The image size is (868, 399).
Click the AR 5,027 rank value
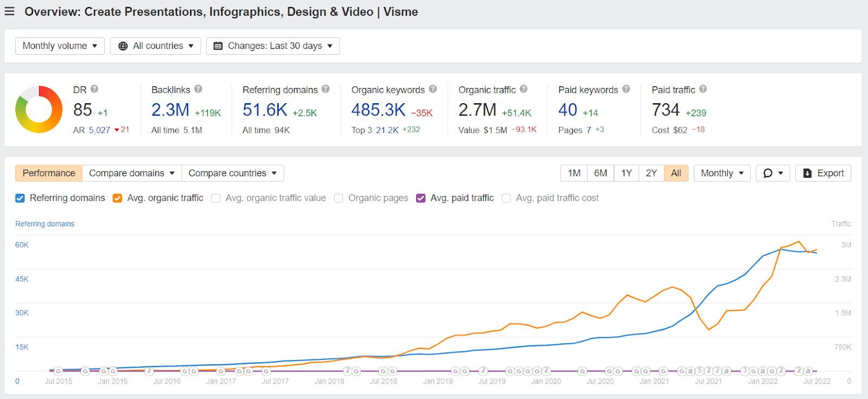100,130
